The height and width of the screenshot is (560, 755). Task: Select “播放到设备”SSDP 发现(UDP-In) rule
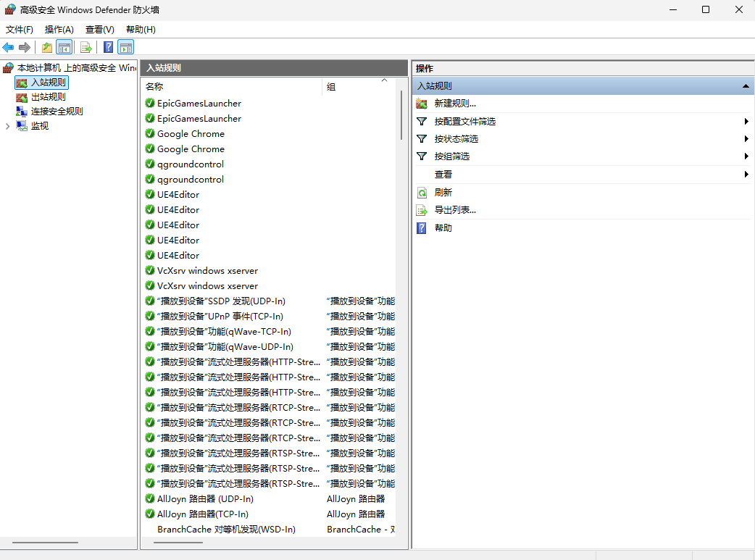pos(269,301)
